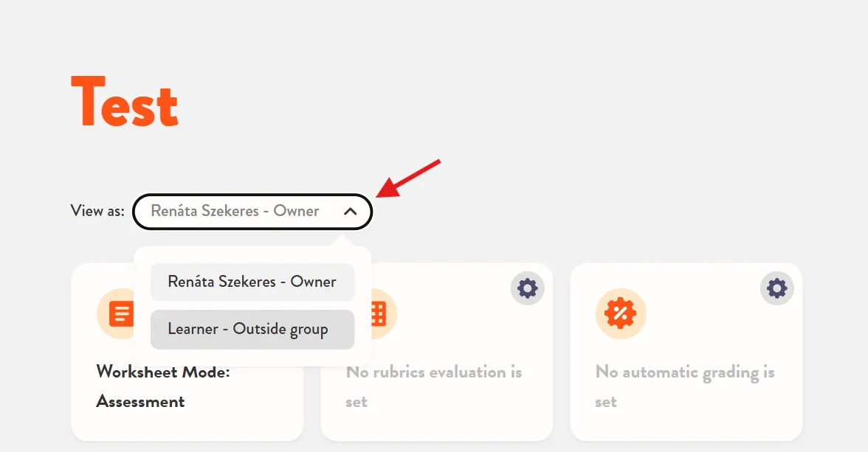Click the orange Test page title
868x452 pixels.
(x=125, y=102)
